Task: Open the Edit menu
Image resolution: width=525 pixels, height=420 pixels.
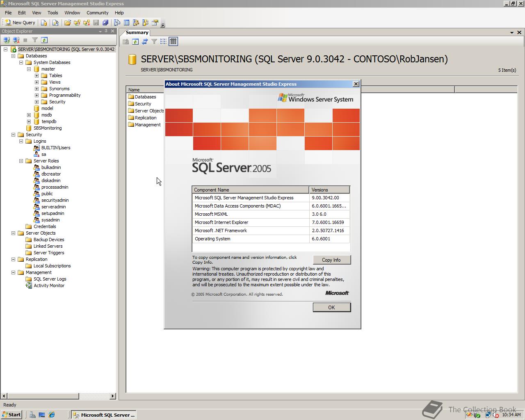Action: [22, 13]
